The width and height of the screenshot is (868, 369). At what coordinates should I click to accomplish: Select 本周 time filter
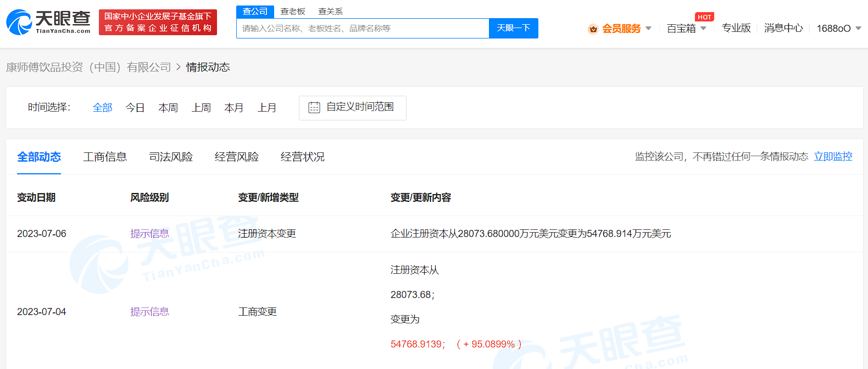coord(168,108)
